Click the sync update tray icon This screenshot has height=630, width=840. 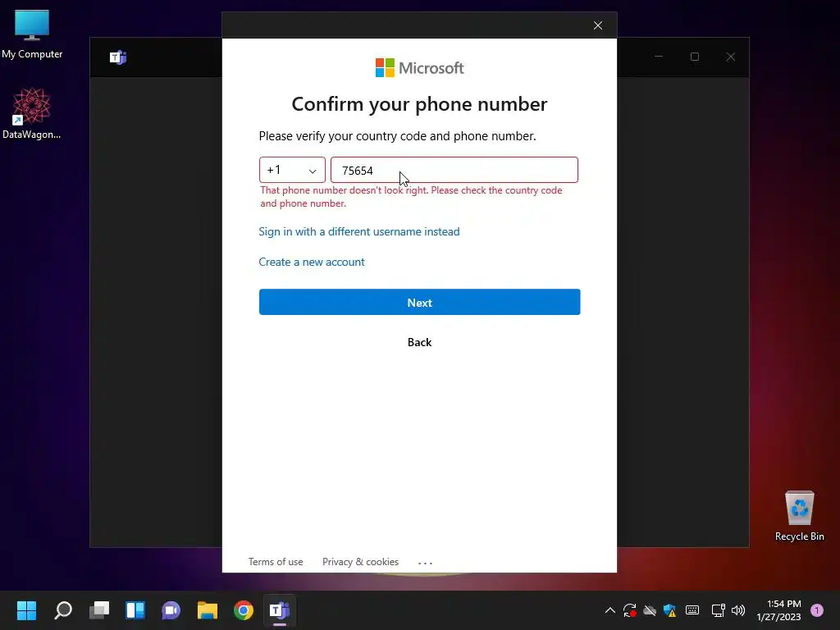[x=630, y=610]
